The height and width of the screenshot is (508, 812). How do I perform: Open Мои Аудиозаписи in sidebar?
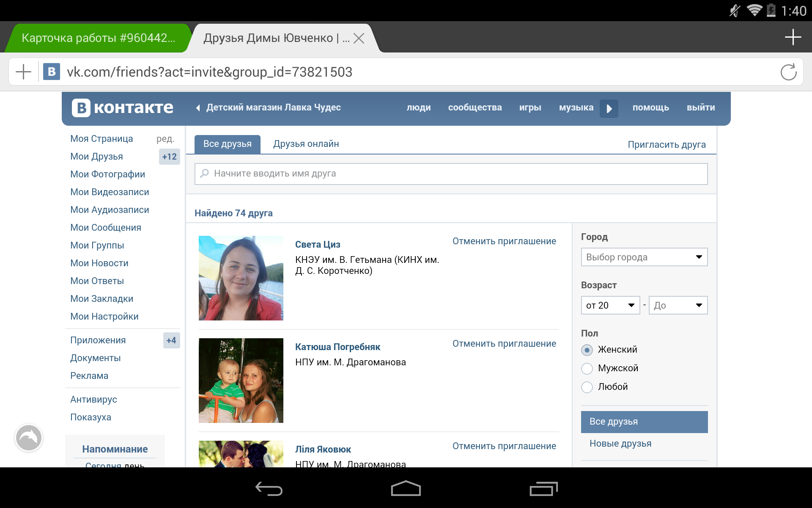[110, 210]
